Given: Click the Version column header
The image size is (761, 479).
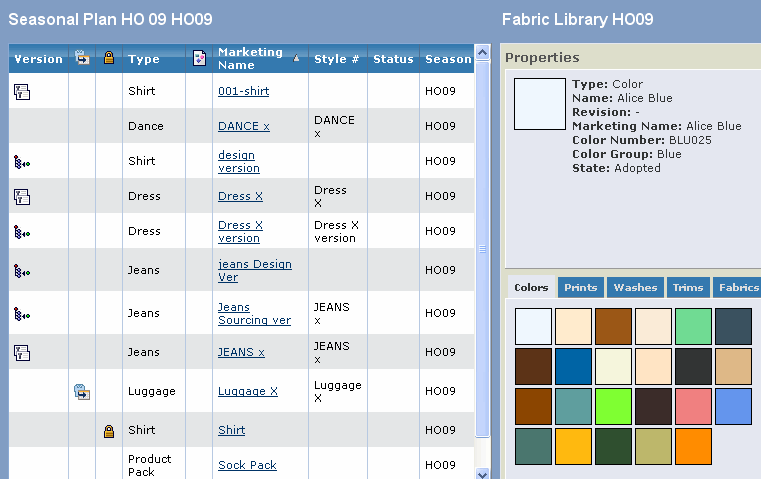Looking at the screenshot, I should point(38,59).
